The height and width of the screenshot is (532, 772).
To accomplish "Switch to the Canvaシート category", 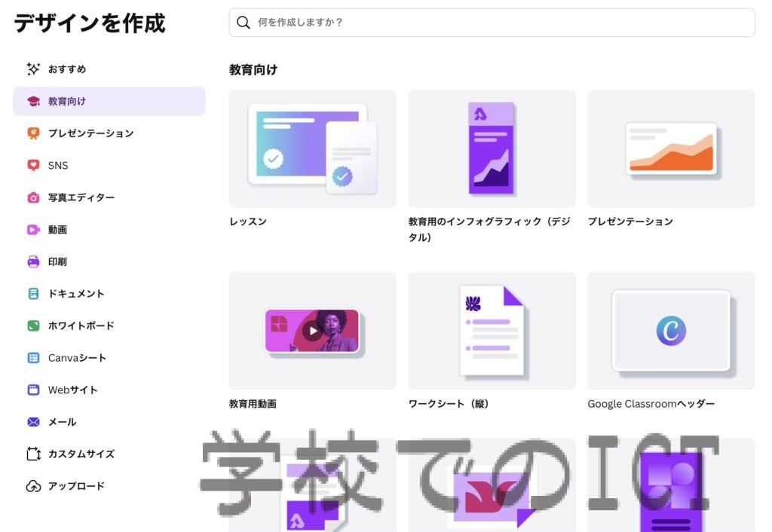I will [x=77, y=358].
